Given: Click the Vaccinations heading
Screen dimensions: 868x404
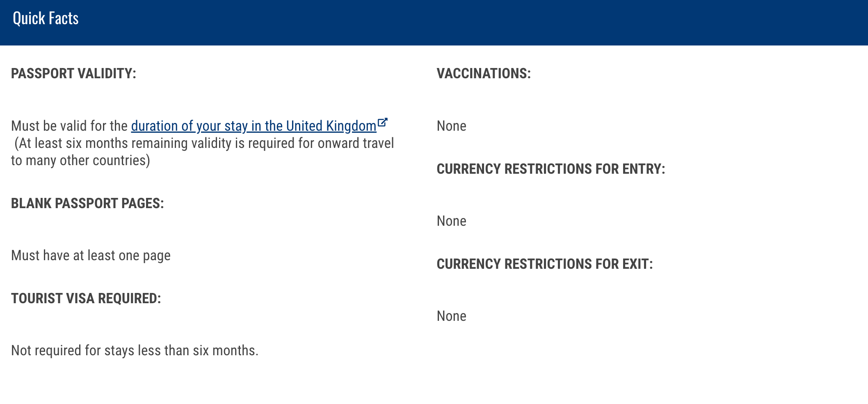Looking at the screenshot, I should tap(484, 73).
